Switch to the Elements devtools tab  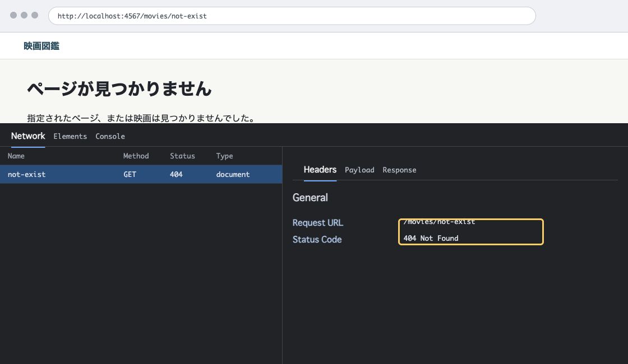pos(70,137)
